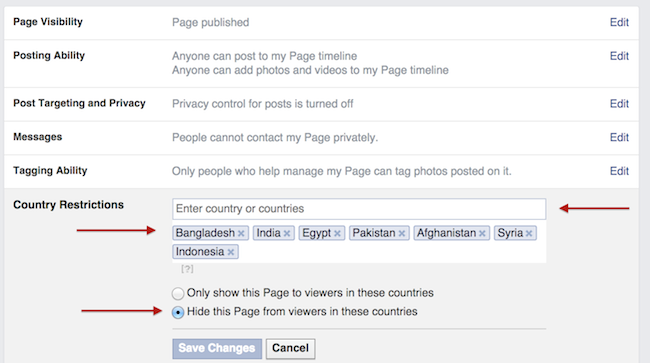The height and width of the screenshot is (363, 650).
Task: Edit Tagging Ability setting
Action: 619,171
